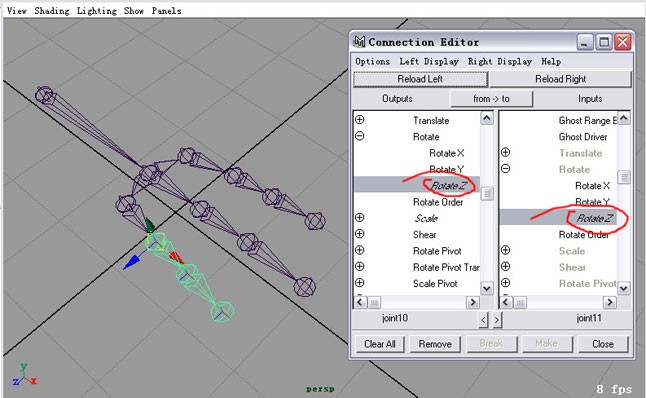Collapse the Rotate group in Inputs list
646x398 pixels.
pos(506,169)
